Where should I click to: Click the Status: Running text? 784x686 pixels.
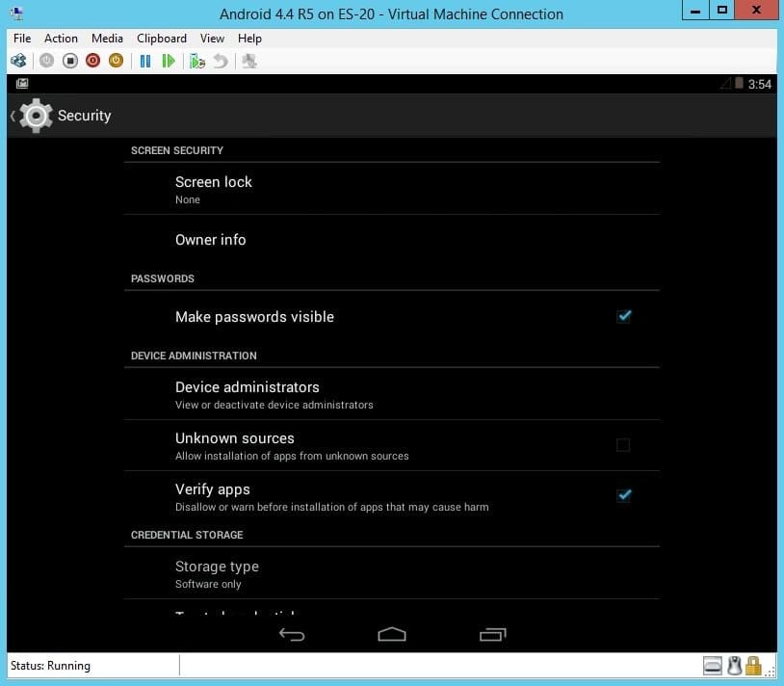pyautogui.click(x=50, y=666)
